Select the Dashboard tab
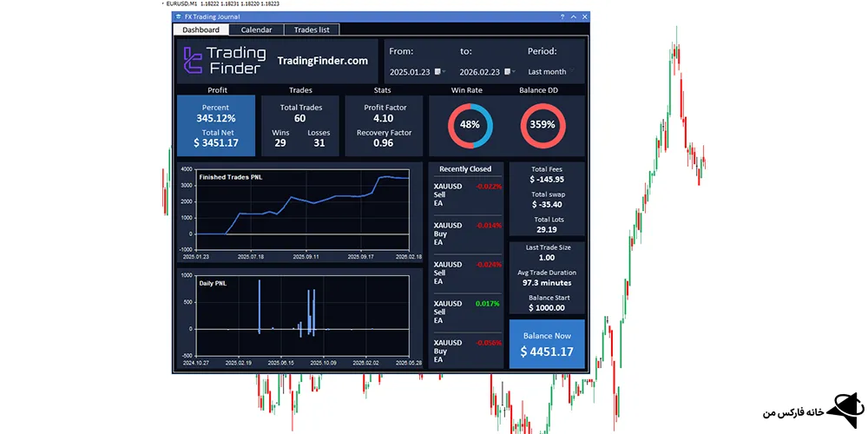Viewport: 868px width, 434px height. point(201,30)
